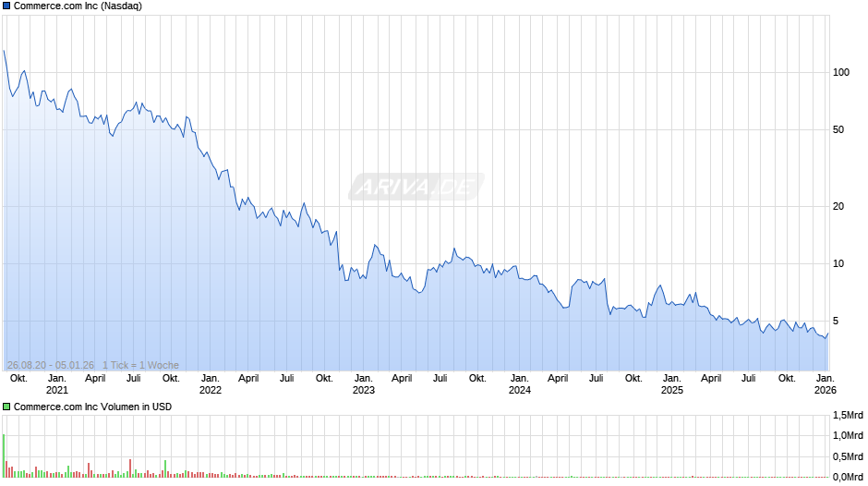Screen dimensions: 868x486
Task: Click the date range text '26.08.20 - 05.01.26'
Action: [x=51, y=365]
